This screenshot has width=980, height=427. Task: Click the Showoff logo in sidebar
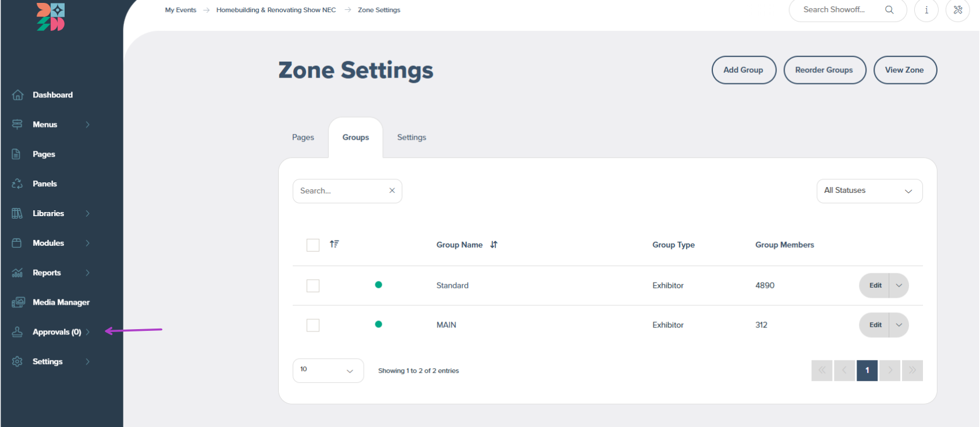pos(51,16)
